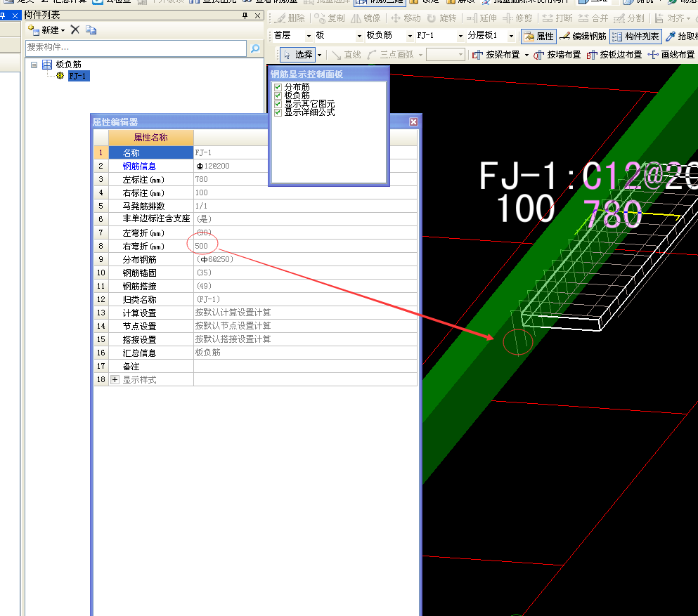Image resolution: width=698 pixels, height=616 pixels.
Task: Choose 按梁布置 layout tool
Action: 497,55
